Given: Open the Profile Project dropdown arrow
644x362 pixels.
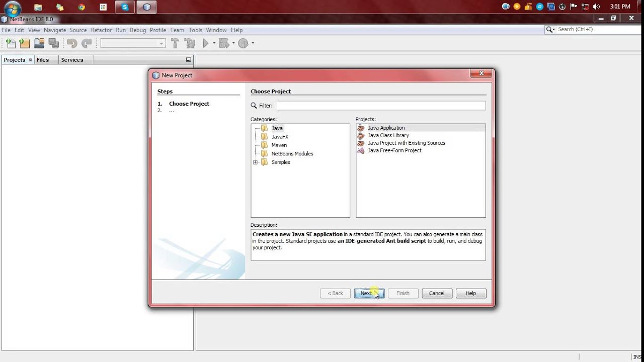Looking at the screenshot, I should tap(253, 43).
